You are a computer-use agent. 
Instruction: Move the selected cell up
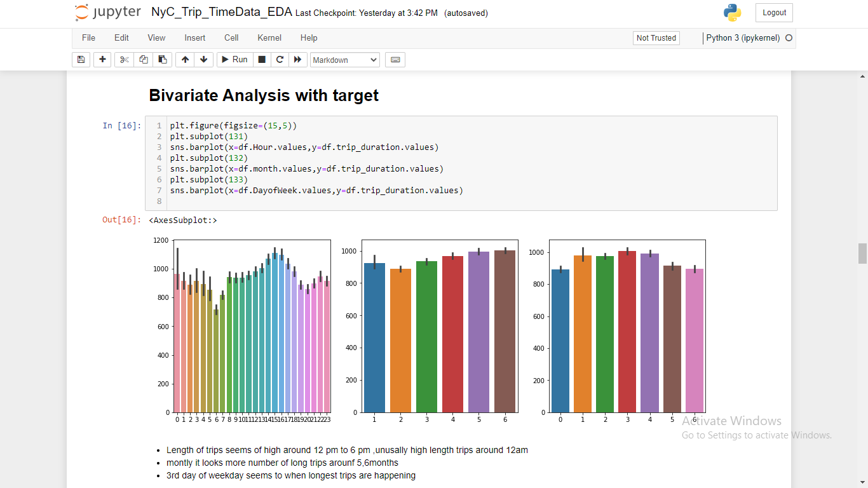tap(185, 59)
